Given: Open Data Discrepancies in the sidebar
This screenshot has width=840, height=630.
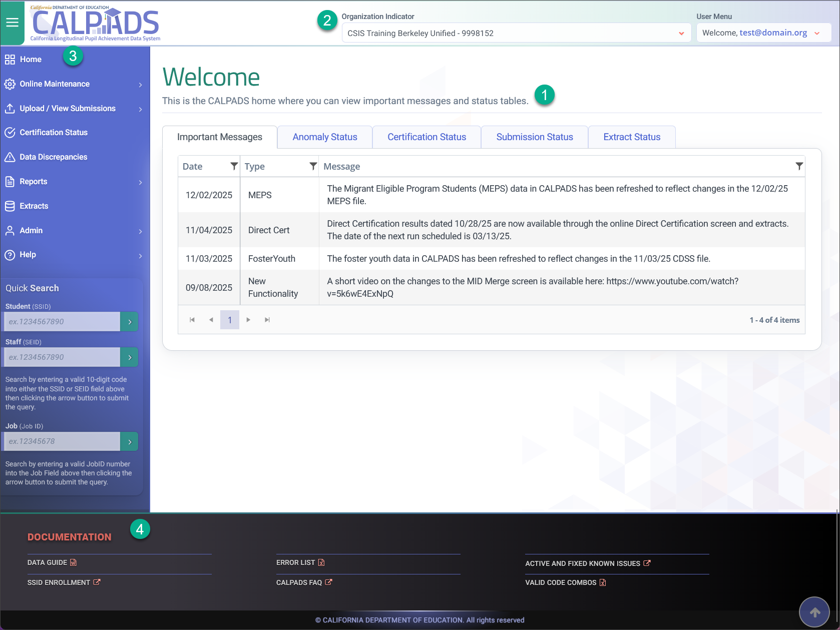Looking at the screenshot, I should 53,157.
